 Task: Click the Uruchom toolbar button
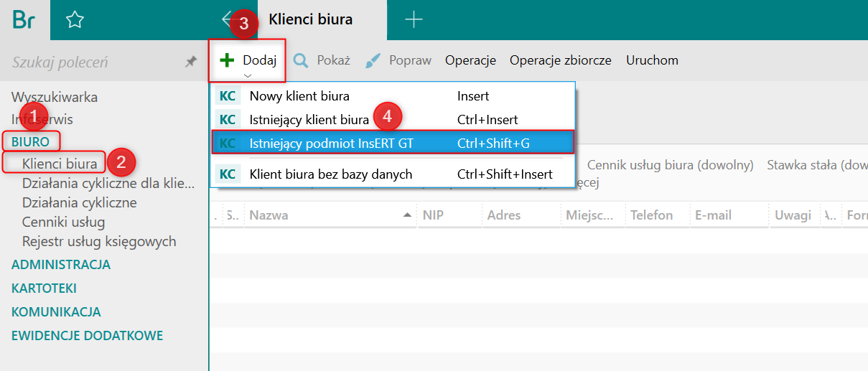652,60
